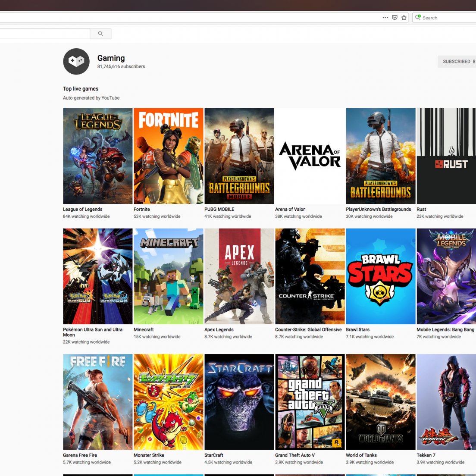Open the Arena of Valor cover
This screenshot has height=476, width=476.
pyautogui.click(x=310, y=156)
